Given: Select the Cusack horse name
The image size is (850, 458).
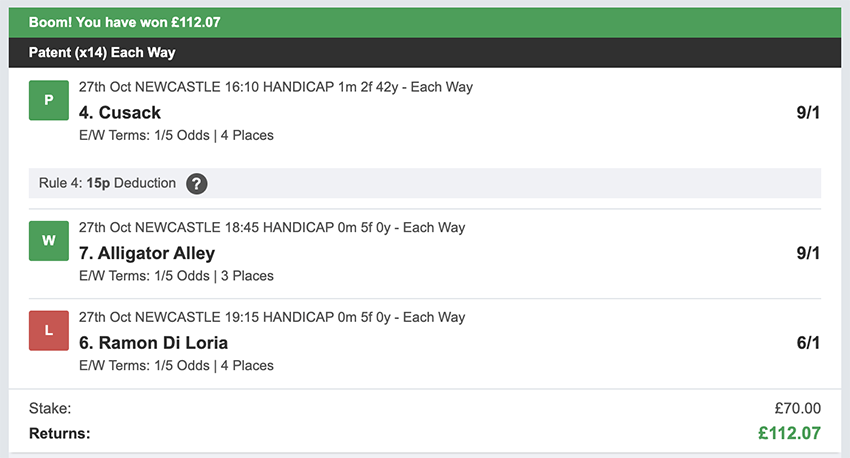Looking at the screenshot, I should (120, 113).
